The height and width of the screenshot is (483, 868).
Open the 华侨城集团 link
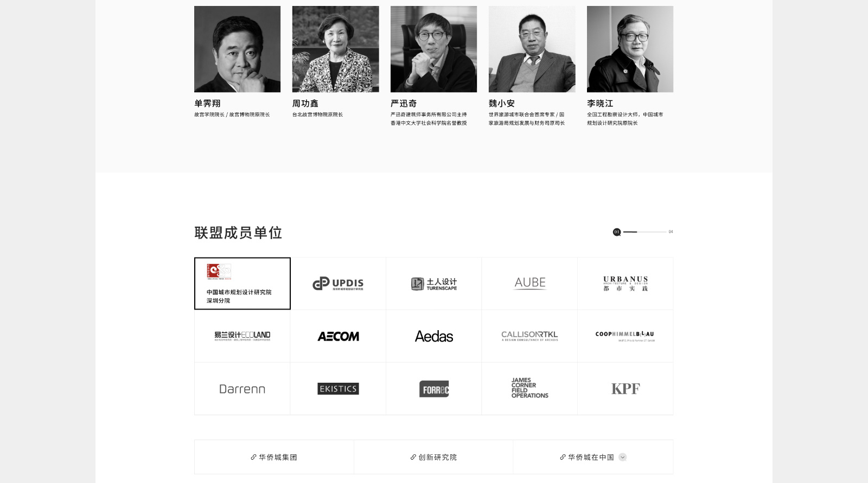click(274, 457)
